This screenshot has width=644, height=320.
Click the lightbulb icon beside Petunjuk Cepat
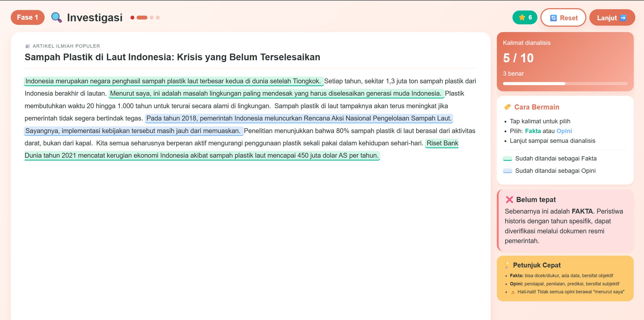point(507,265)
